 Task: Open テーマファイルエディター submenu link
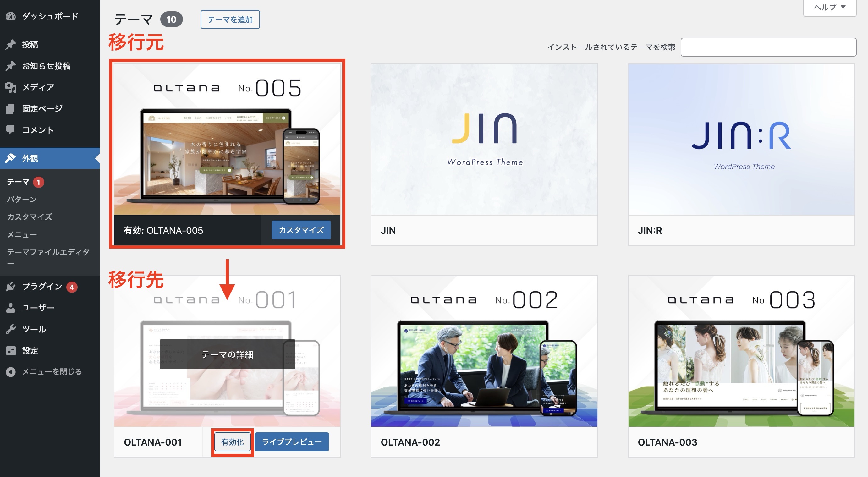tap(48, 257)
